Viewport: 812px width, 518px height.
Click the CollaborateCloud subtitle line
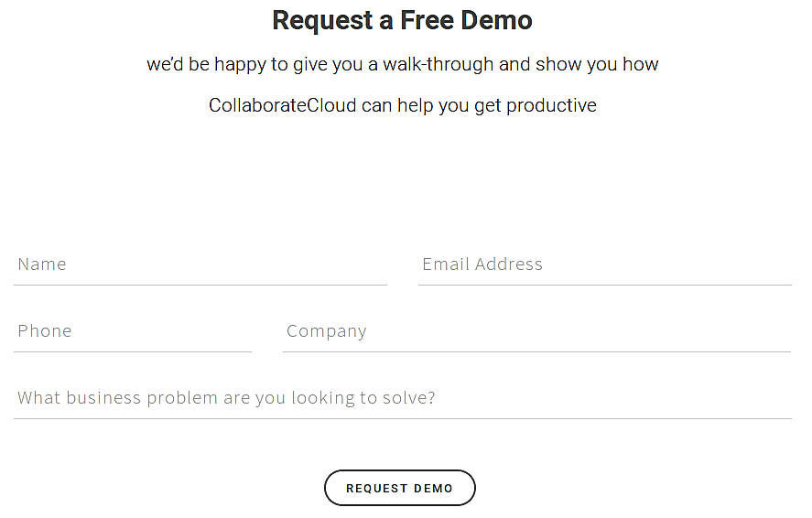point(402,105)
